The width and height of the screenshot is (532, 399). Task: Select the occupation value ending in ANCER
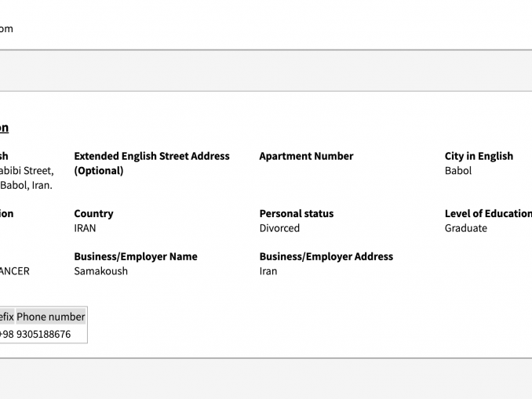(14, 271)
